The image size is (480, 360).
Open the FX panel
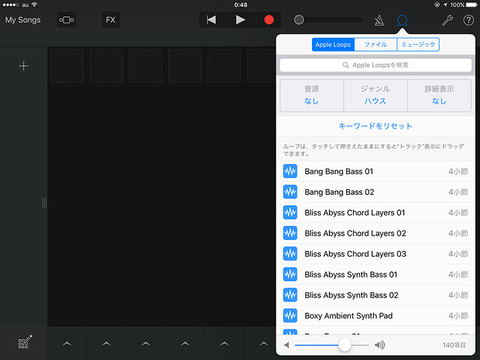(x=110, y=20)
